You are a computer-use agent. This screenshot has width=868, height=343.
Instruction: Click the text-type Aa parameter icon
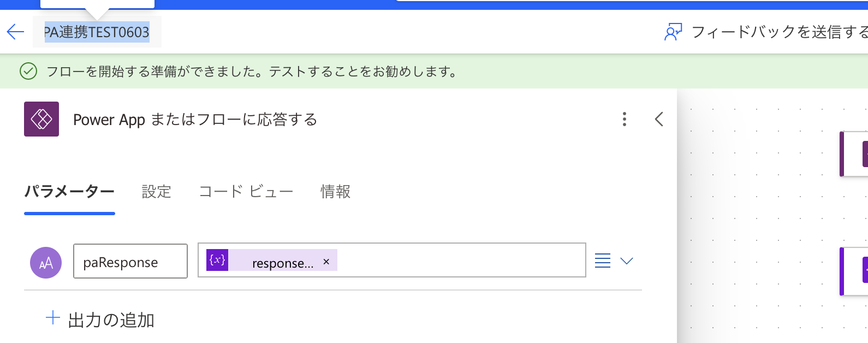point(46,261)
